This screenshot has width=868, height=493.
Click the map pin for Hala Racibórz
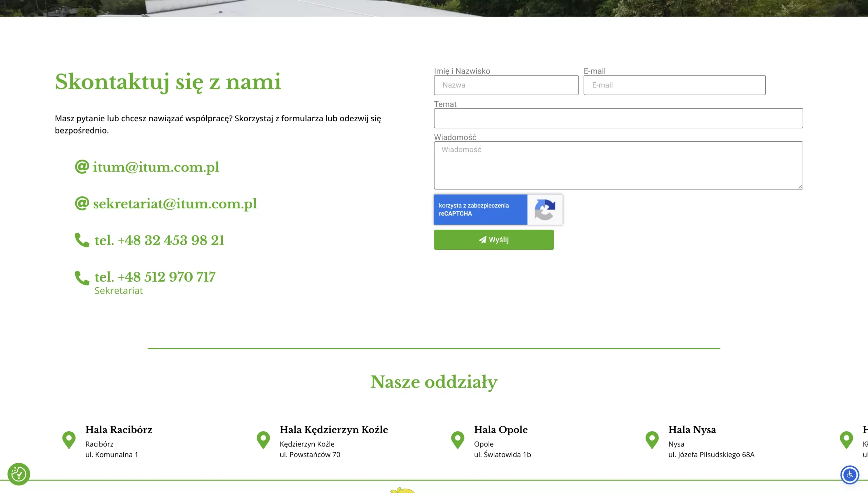69,440
